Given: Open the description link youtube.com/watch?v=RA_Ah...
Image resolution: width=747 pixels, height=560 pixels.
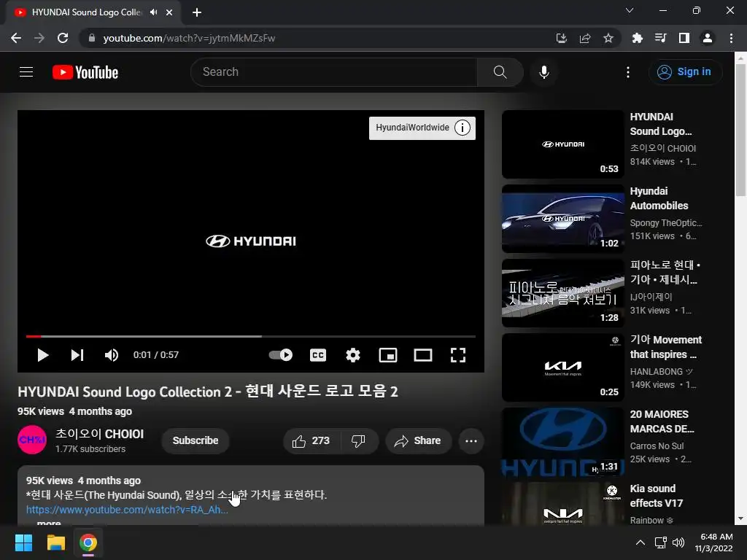Looking at the screenshot, I should click(127, 510).
